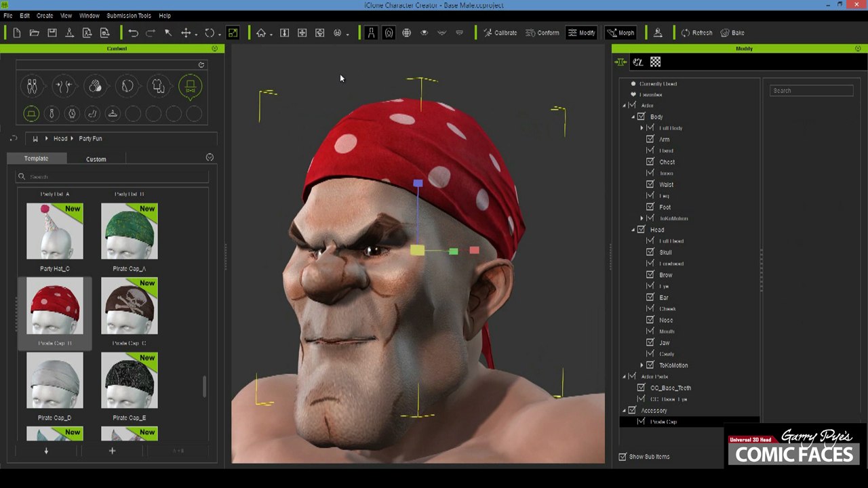Toggle the Jaw checkbox
Image resolution: width=868 pixels, height=488 pixels.
tap(650, 342)
